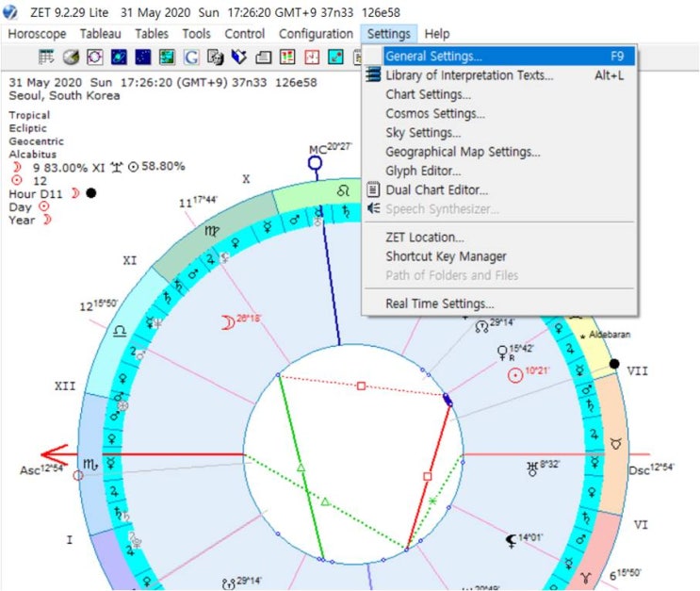The height and width of the screenshot is (591, 700).
Task: Open the Horoscope menu
Action: tap(37, 33)
